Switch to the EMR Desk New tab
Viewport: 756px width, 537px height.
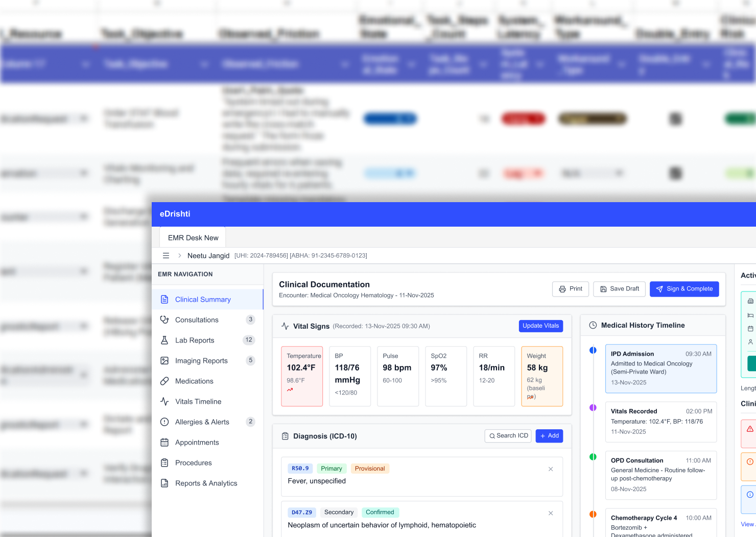pos(193,237)
